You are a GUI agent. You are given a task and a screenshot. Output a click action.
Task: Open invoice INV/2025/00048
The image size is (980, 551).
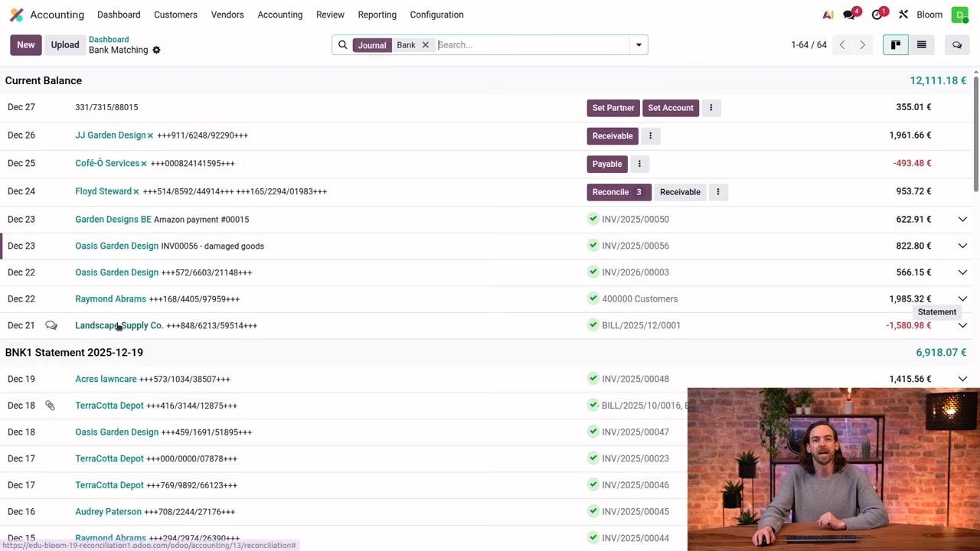[x=635, y=379]
